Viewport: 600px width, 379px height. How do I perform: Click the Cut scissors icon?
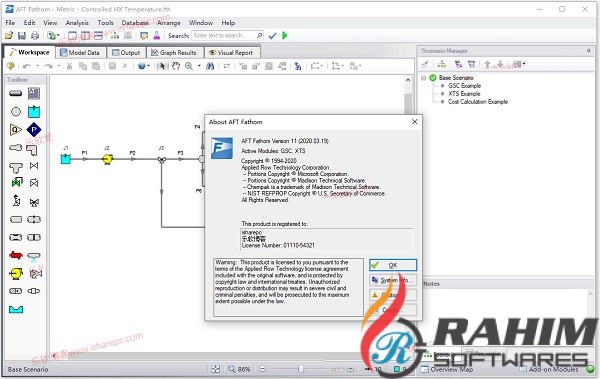pos(69,66)
